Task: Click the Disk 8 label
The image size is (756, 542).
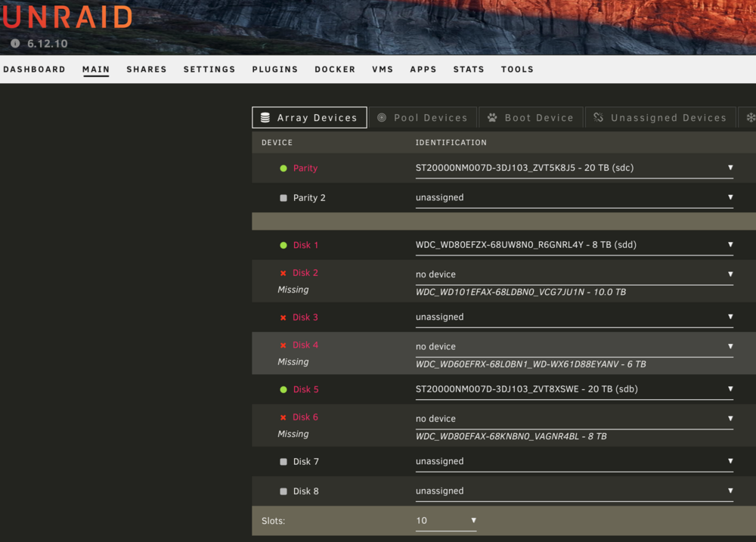Action: [305, 491]
